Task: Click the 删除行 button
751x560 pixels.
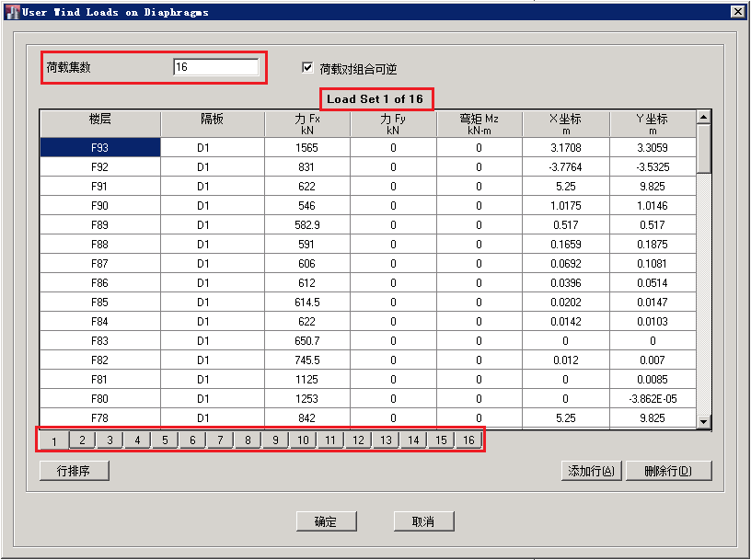Action: click(668, 471)
